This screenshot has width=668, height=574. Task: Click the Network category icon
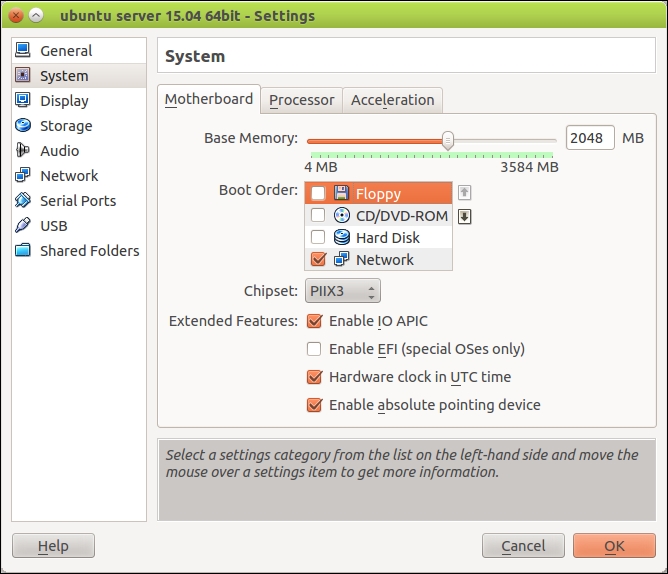[23, 175]
